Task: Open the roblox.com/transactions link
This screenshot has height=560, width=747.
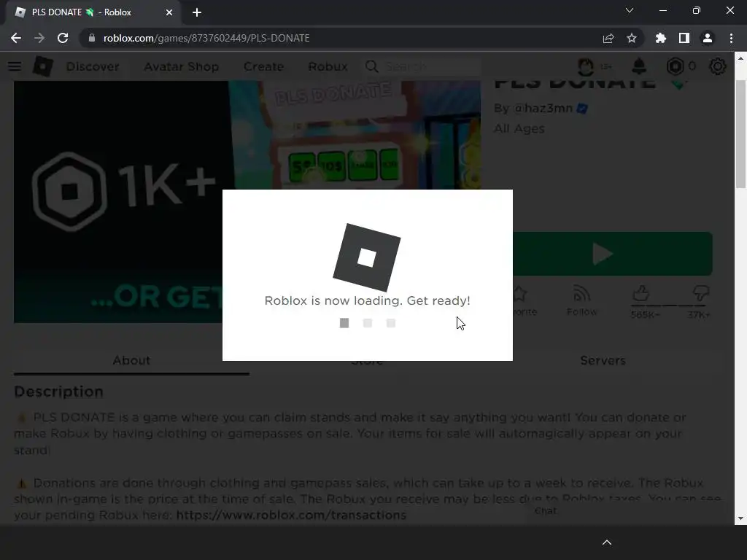Action: [x=291, y=516]
